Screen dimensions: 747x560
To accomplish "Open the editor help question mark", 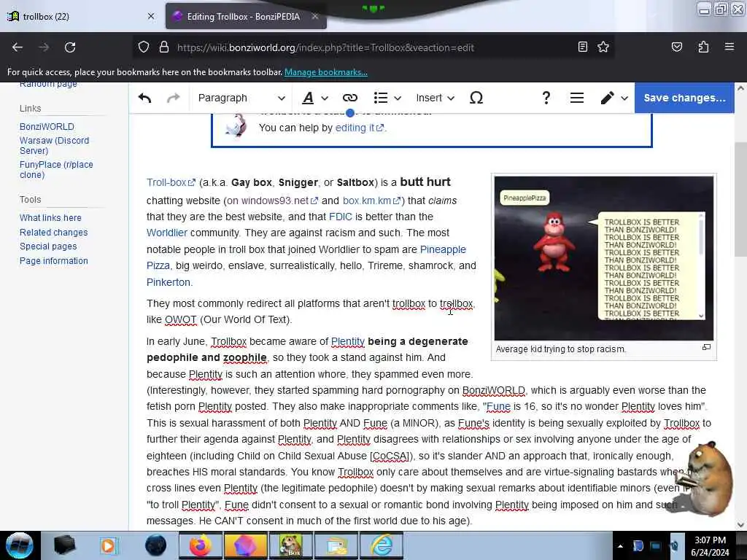I will click(x=546, y=98).
